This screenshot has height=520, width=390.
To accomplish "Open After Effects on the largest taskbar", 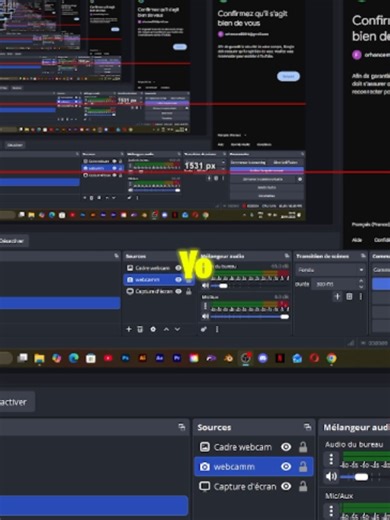I will click(160, 358).
